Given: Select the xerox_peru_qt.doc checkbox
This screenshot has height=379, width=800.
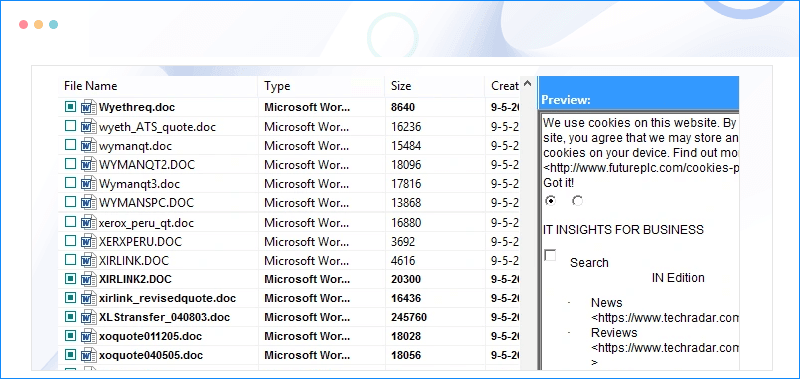Looking at the screenshot, I should (x=70, y=222).
